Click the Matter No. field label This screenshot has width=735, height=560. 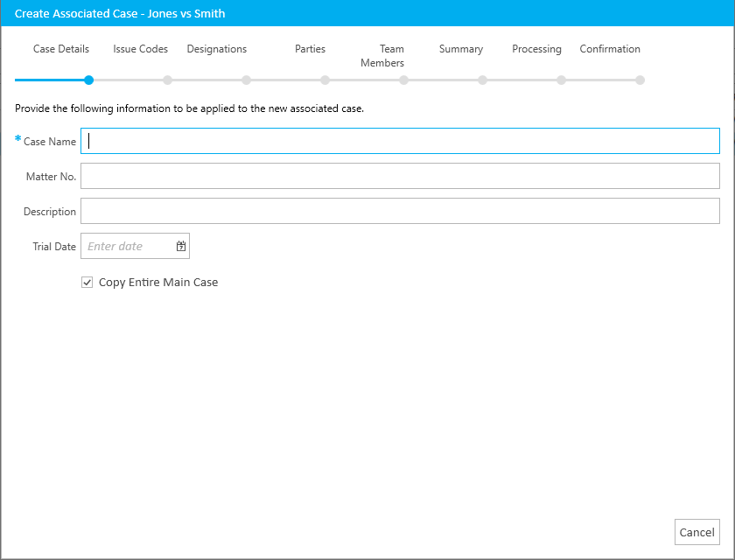pyautogui.click(x=51, y=177)
